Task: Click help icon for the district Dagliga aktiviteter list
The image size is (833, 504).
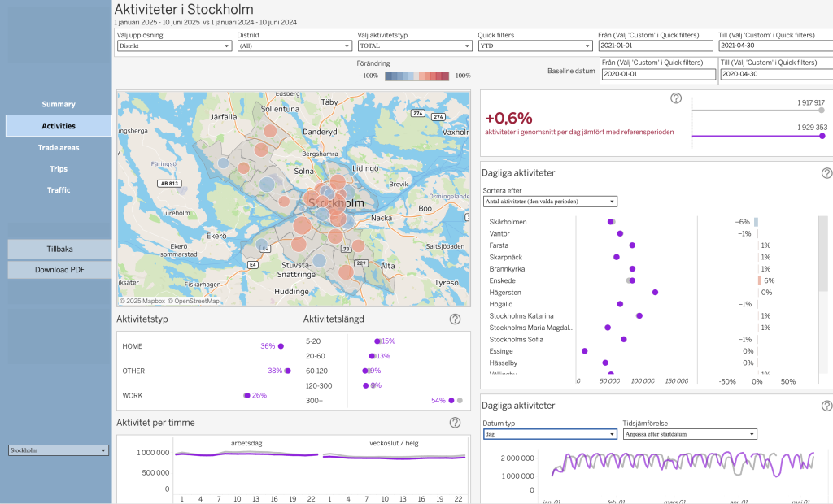Action: [x=826, y=173]
